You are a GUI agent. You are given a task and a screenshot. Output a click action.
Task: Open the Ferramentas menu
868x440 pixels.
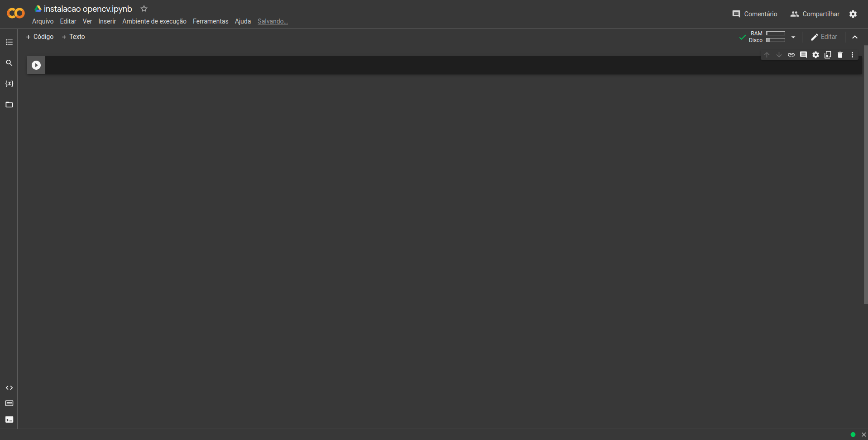click(x=211, y=21)
